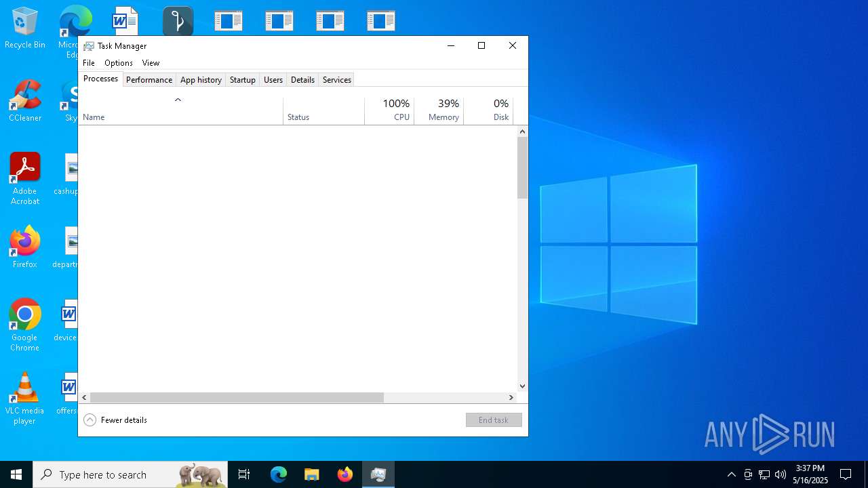Open the clock and date display
This screenshot has height=488, width=868.
click(810, 474)
